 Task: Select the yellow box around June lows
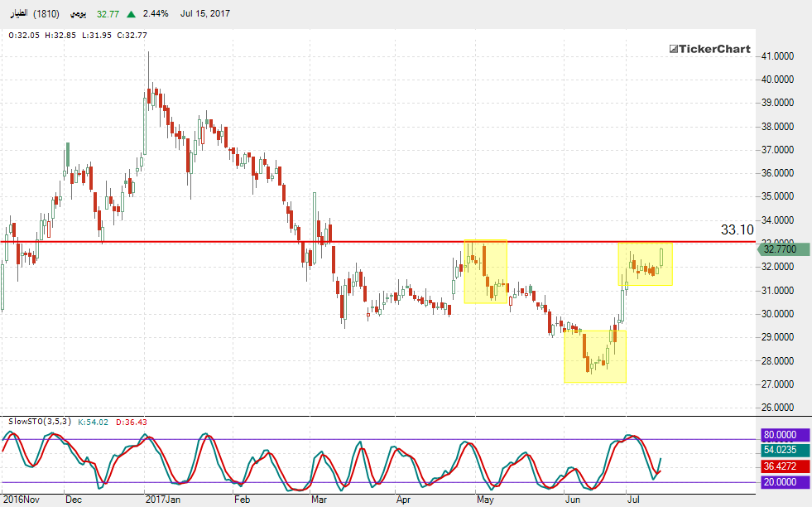point(594,356)
